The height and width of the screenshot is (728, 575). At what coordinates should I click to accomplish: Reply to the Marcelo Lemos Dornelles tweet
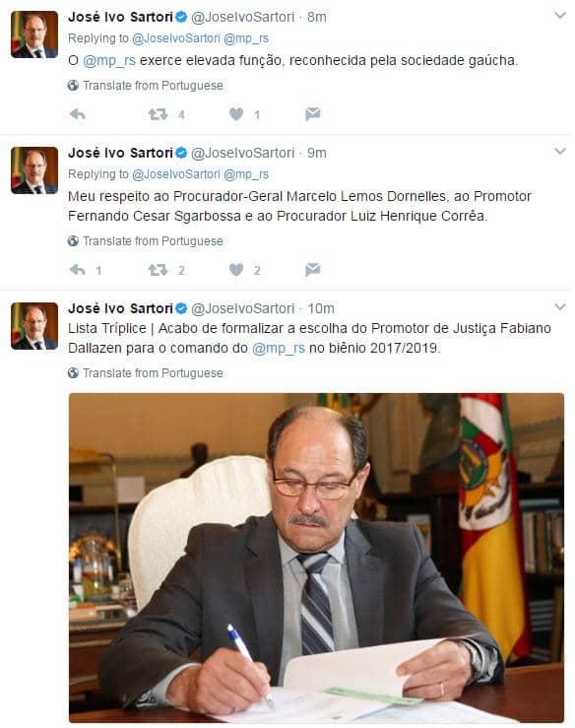(x=78, y=270)
